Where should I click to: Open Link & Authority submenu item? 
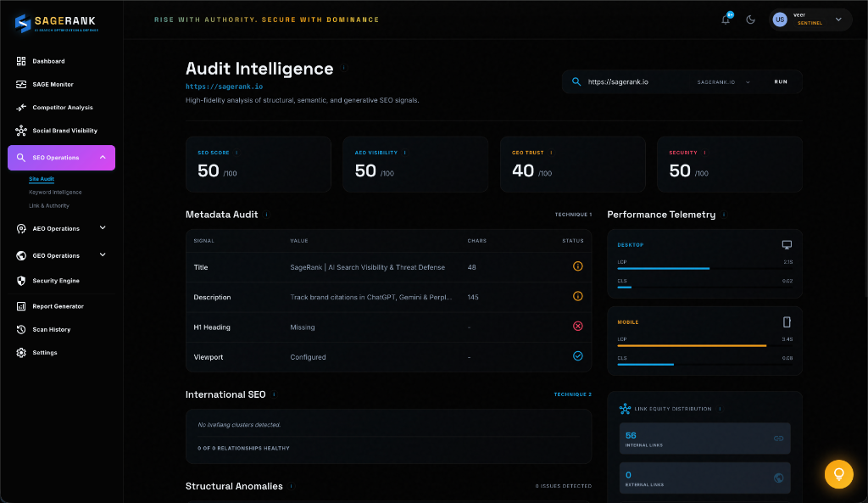pyautogui.click(x=48, y=205)
